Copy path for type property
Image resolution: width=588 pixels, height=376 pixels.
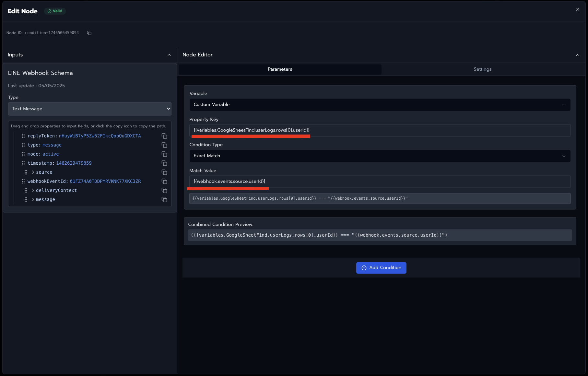coord(164,145)
